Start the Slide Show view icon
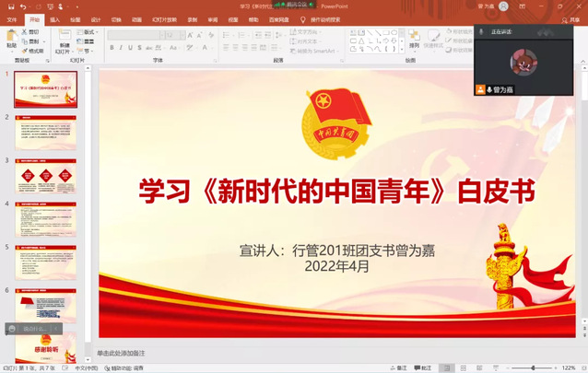This screenshot has height=373, width=588. (x=496, y=368)
